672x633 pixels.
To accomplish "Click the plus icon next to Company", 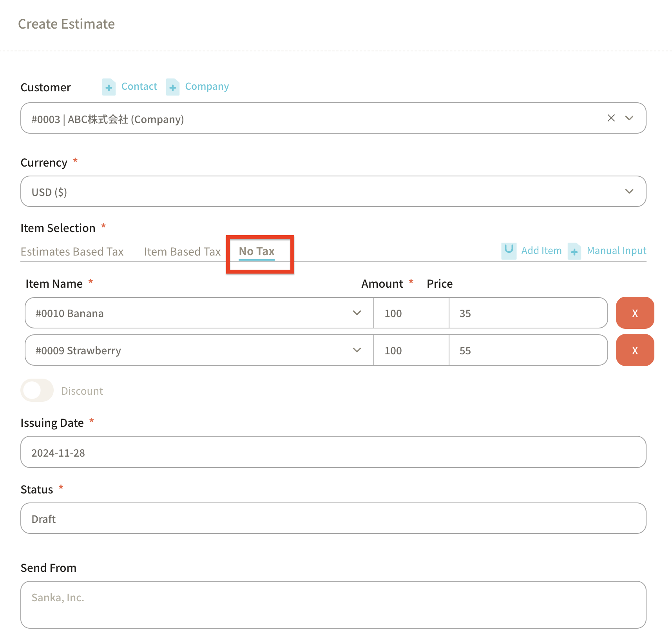I will [x=172, y=87].
